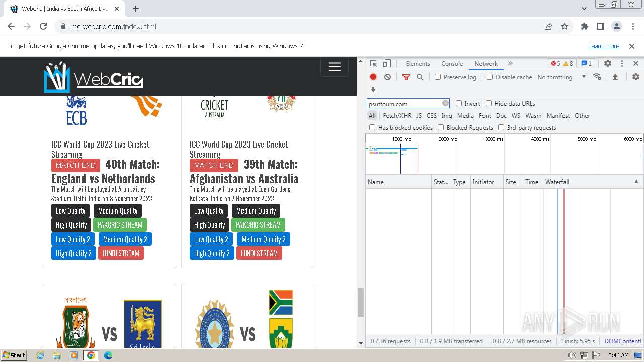Enable Disable cache checkbox
644x362 pixels.
(490, 77)
